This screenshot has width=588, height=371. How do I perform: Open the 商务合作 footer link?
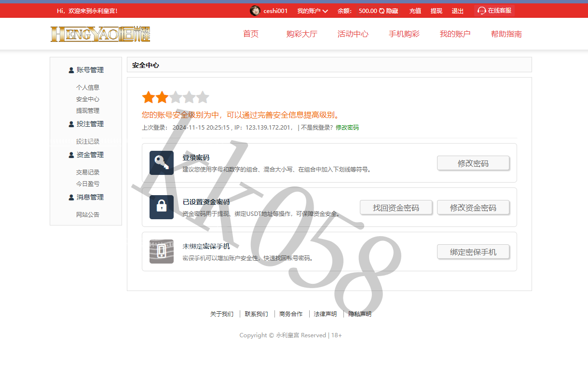pyautogui.click(x=291, y=314)
